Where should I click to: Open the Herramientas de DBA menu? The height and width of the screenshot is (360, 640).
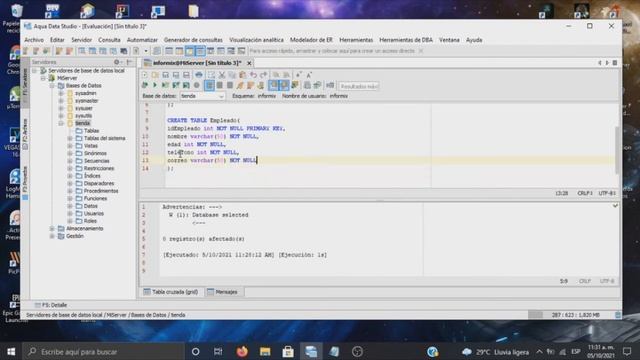(406, 40)
